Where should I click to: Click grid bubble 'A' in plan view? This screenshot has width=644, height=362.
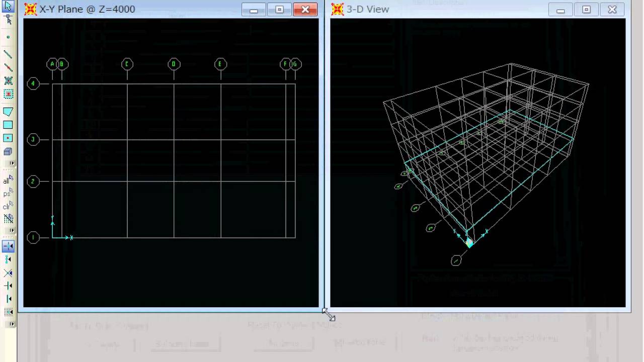tap(52, 64)
